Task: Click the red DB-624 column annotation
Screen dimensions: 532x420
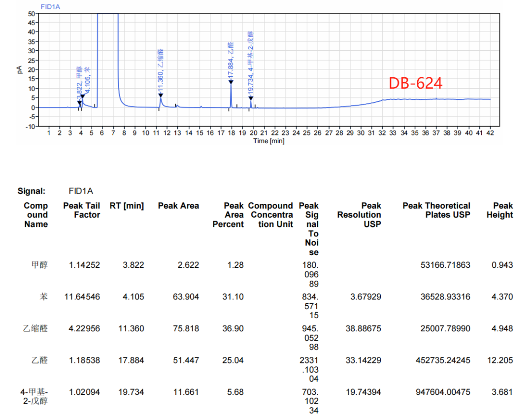Action: [415, 83]
